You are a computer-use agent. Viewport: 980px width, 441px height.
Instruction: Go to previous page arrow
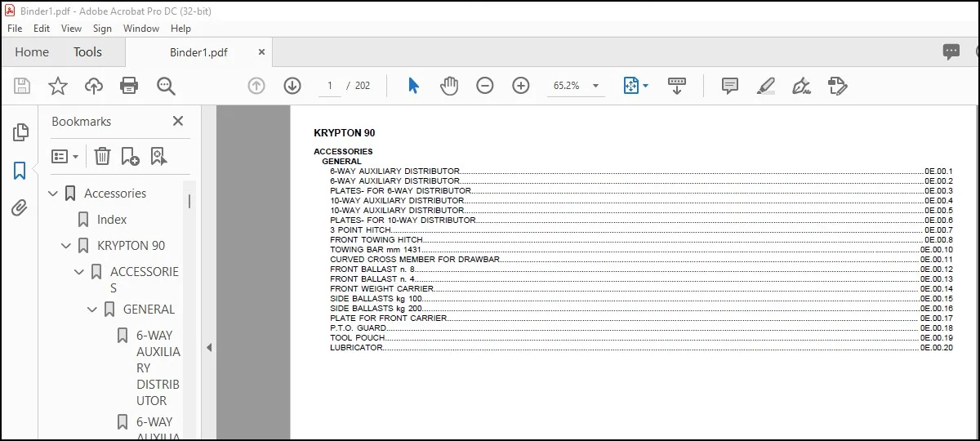click(x=256, y=86)
